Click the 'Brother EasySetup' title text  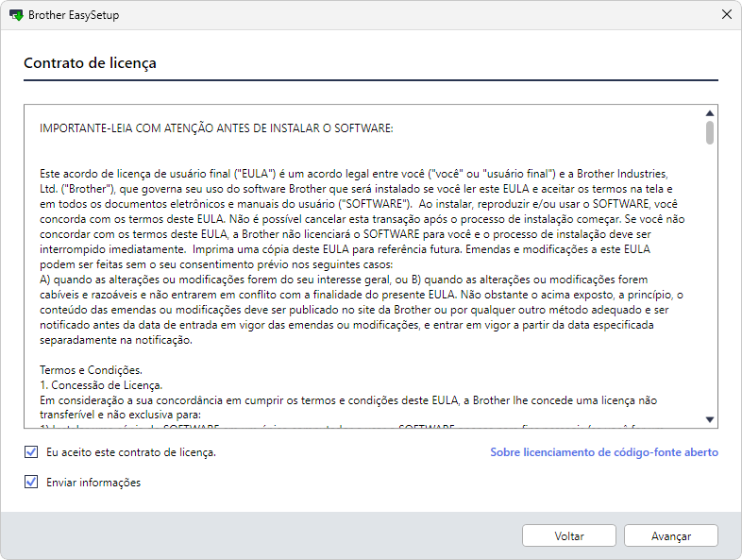pos(74,15)
